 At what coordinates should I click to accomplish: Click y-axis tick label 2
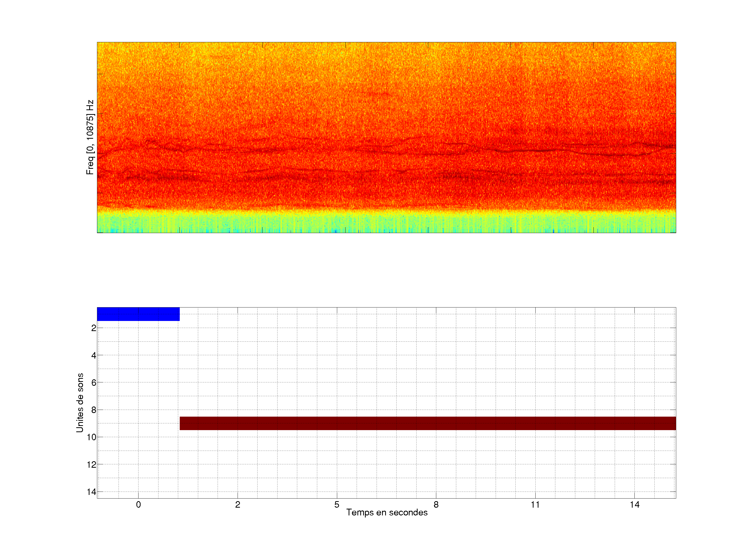94,328
